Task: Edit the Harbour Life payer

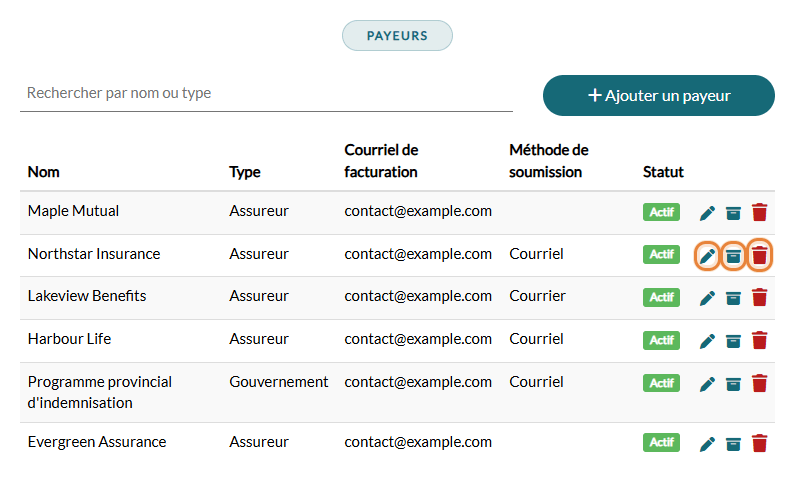Action: pos(707,341)
